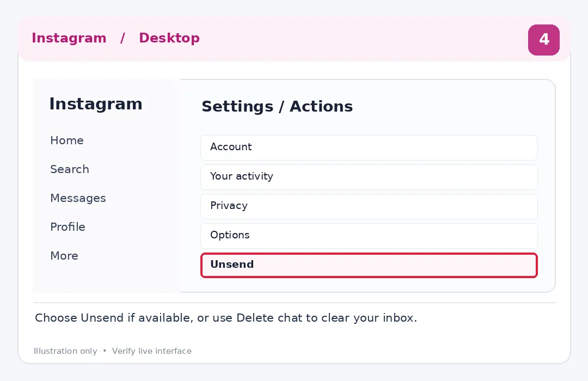The height and width of the screenshot is (381, 588).
Task: Choose the Options row
Action: pos(369,236)
